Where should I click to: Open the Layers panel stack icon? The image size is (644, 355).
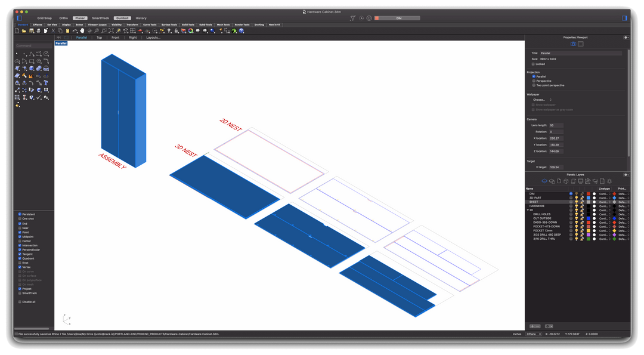(544, 181)
